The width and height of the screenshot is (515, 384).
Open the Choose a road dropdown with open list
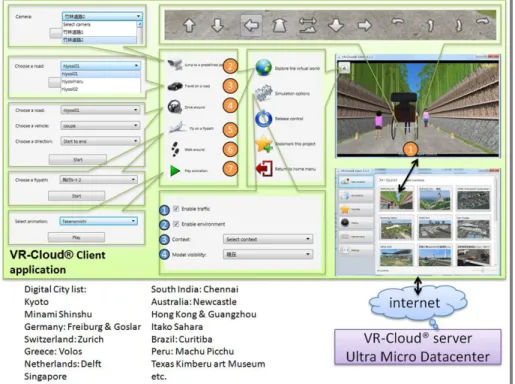click(x=100, y=66)
